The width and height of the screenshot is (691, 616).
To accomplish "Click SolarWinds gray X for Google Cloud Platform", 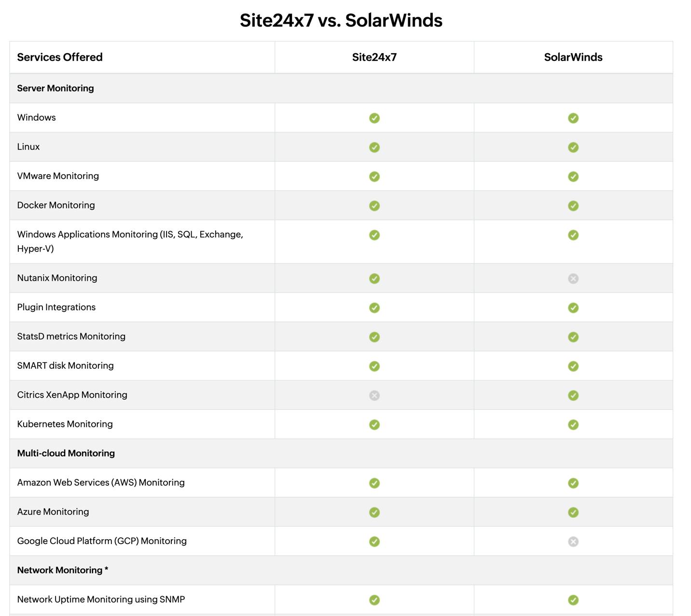I will click(573, 542).
